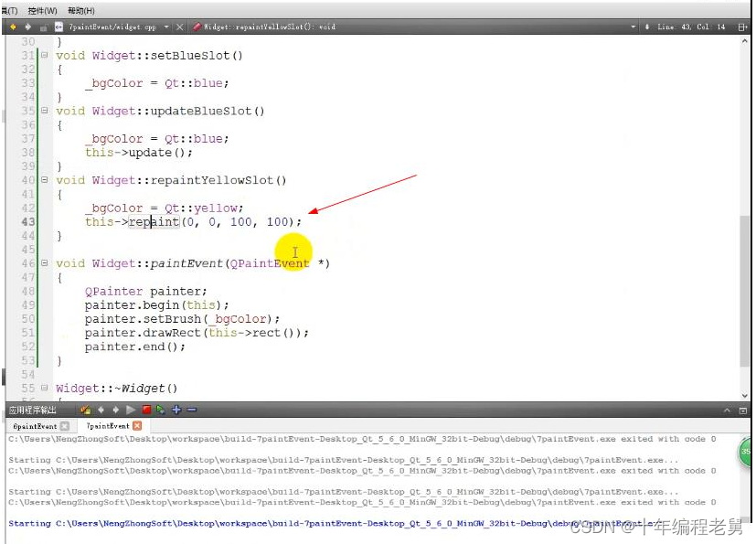Add a new output pane with the plus icon
The image size is (756, 544).
click(x=176, y=410)
